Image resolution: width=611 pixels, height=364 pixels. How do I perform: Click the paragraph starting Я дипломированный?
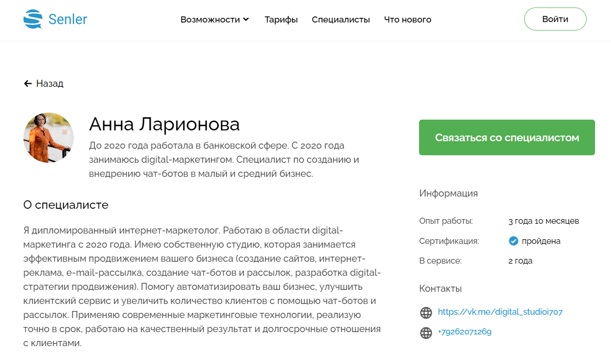point(202,287)
